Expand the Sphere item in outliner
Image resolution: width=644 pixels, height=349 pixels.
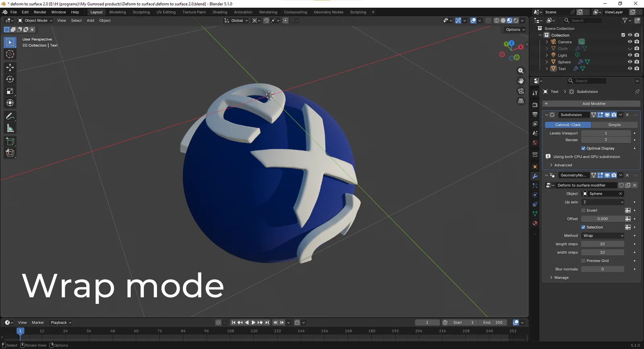point(547,62)
